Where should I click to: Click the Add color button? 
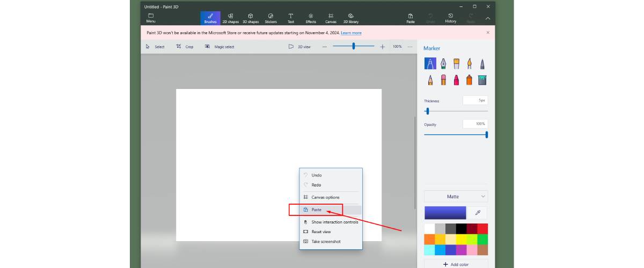(456, 264)
